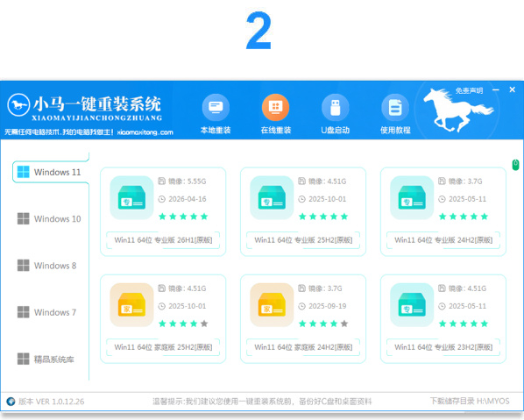This screenshot has height=420, width=524.
Task: Click the 精品系统库 grid icon in sidebar
Action: click(x=24, y=359)
